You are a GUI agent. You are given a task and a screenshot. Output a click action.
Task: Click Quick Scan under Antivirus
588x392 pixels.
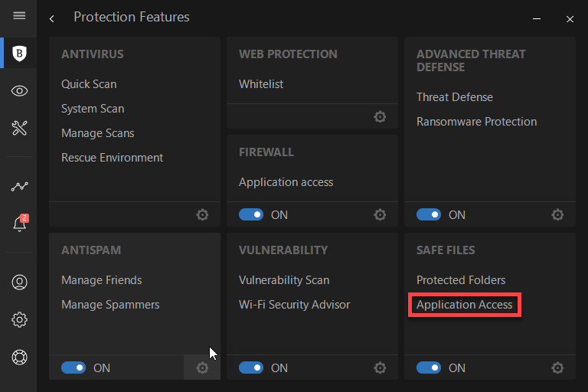tap(89, 84)
